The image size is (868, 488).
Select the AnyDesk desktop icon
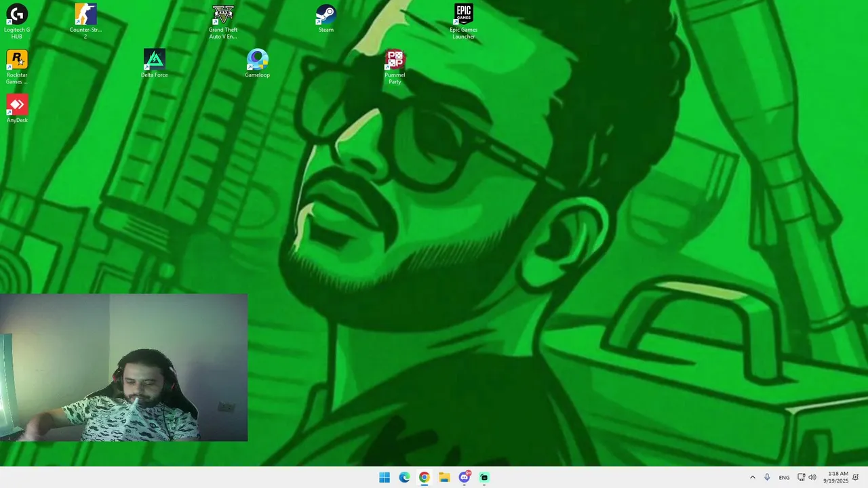point(17,108)
